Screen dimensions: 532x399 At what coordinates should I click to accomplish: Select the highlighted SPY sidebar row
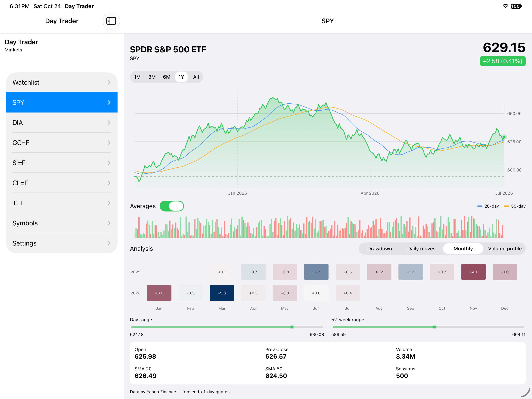click(62, 102)
